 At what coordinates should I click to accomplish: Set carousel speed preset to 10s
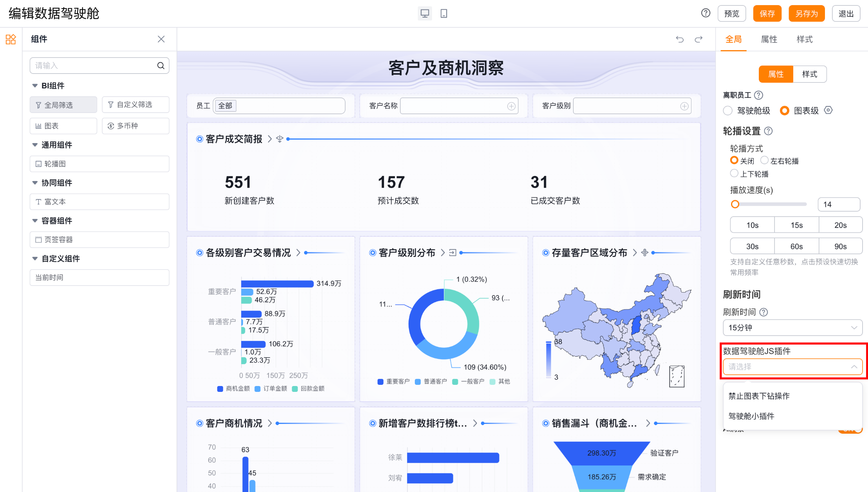[752, 225]
